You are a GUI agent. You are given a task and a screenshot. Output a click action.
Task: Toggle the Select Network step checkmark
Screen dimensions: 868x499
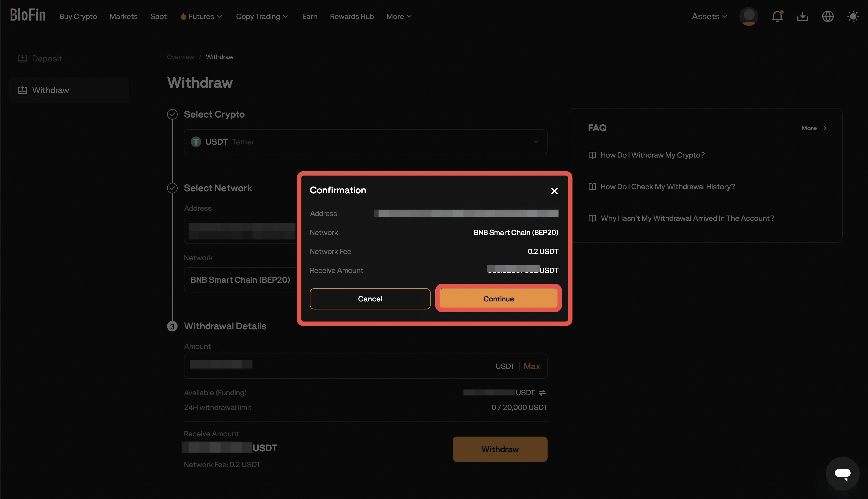(x=172, y=188)
